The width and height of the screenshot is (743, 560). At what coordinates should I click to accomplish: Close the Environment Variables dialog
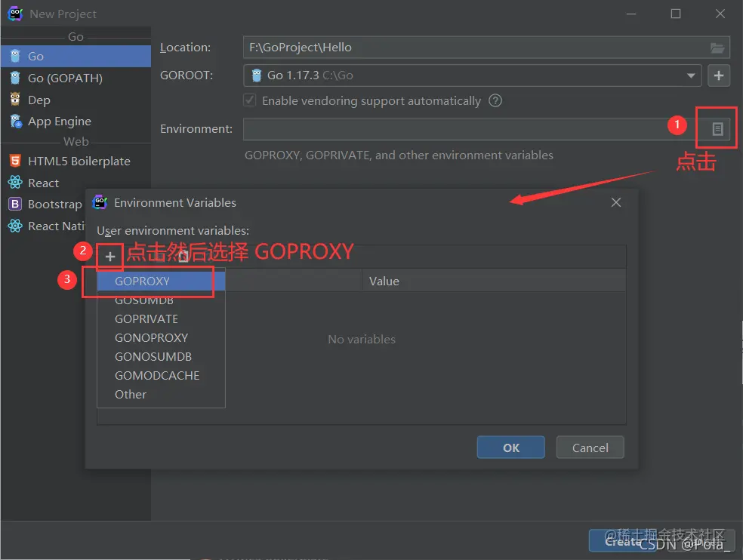point(616,202)
